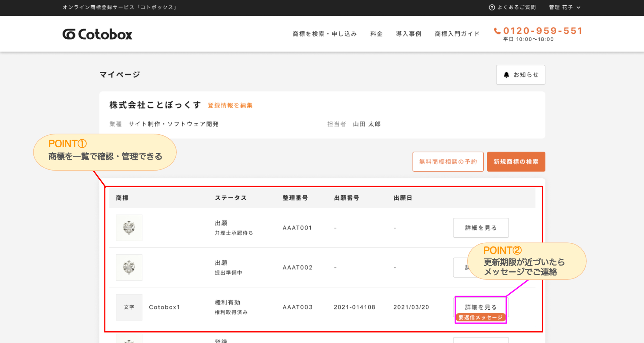Go to 導入事例 page
The width and height of the screenshot is (644, 343).
click(408, 34)
